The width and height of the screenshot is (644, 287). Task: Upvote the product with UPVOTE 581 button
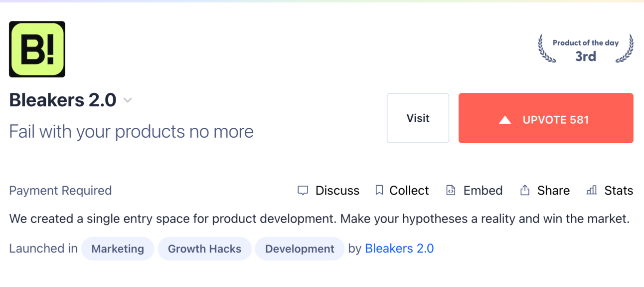pos(546,118)
